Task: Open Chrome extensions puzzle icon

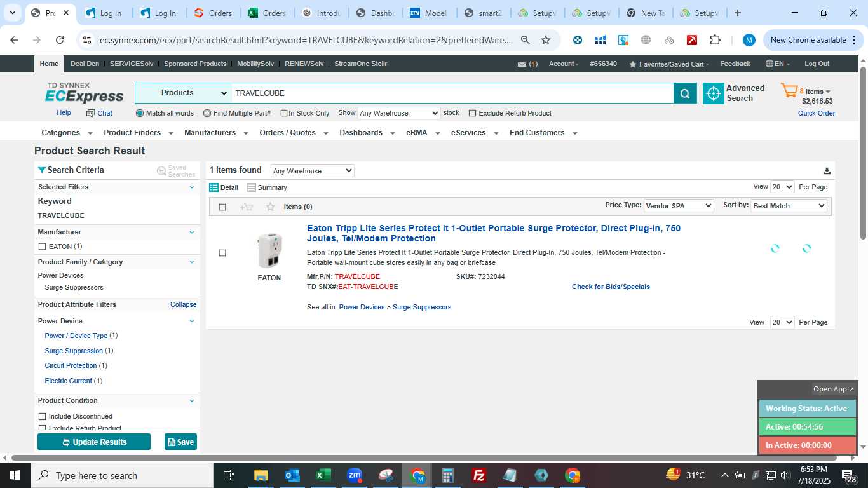Action: point(715,40)
